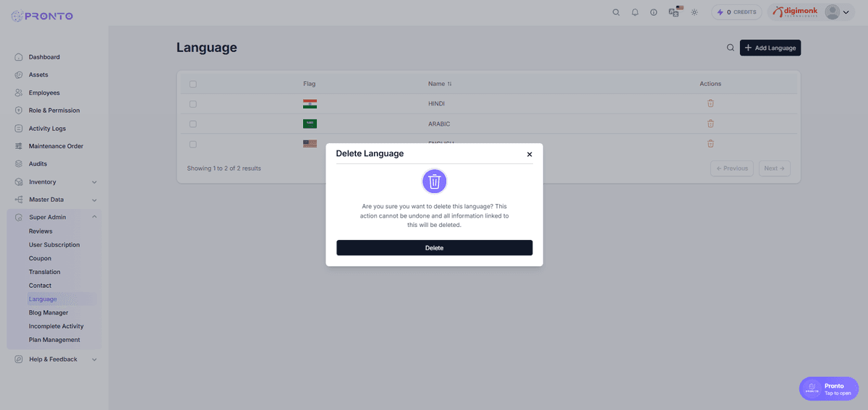Image resolution: width=868 pixels, height=410 pixels.
Task: Open Plan Management under Super Admin
Action: point(54,340)
